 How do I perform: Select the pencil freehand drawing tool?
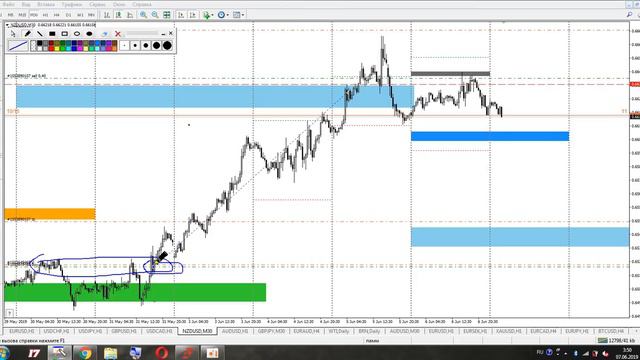coord(27,34)
